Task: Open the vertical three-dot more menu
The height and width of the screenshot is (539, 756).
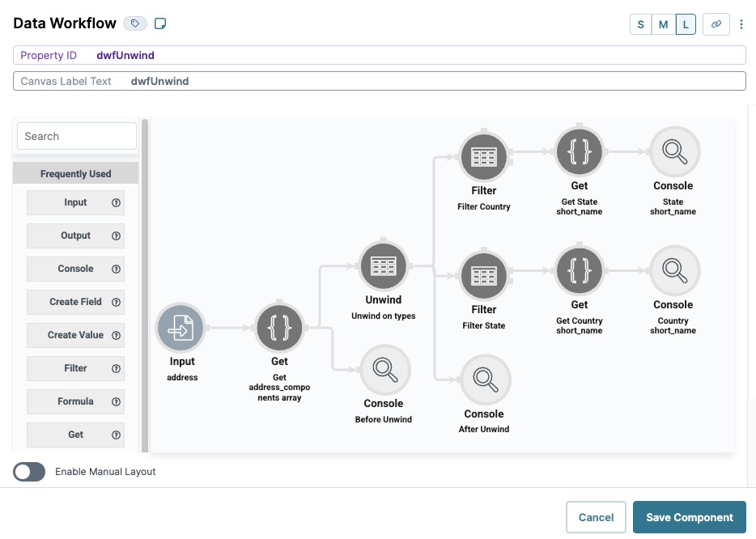Action: pyautogui.click(x=741, y=24)
